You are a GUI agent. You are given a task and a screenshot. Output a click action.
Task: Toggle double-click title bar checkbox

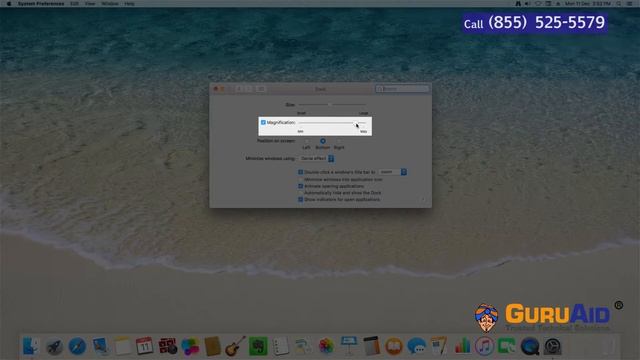tap(300, 172)
